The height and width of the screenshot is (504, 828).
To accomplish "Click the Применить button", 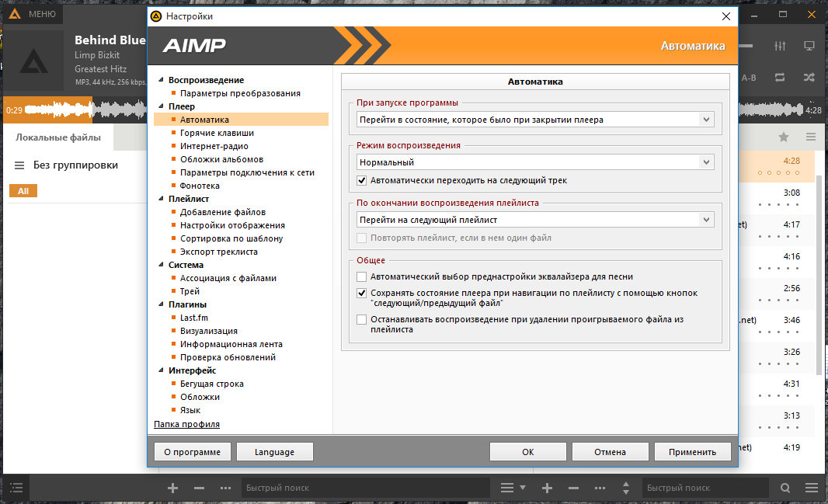I will coord(692,452).
